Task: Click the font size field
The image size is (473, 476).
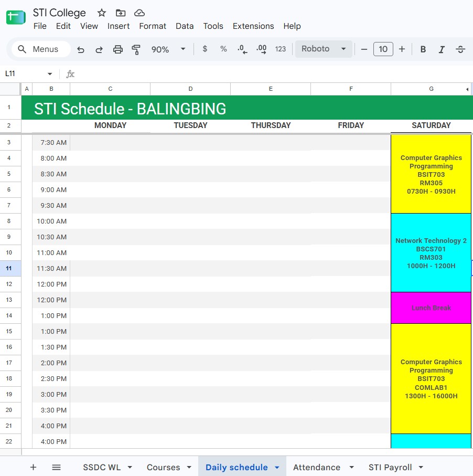Action: tap(383, 49)
